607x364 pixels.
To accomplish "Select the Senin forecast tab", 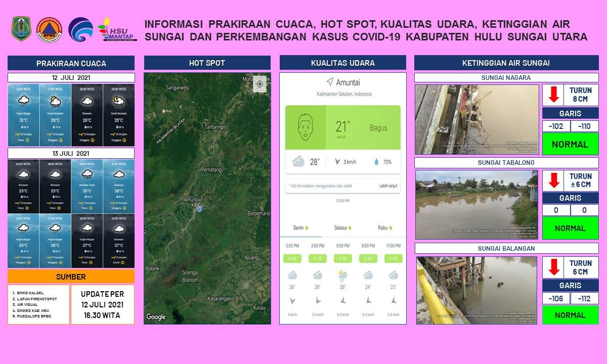I will (x=300, y=228).
